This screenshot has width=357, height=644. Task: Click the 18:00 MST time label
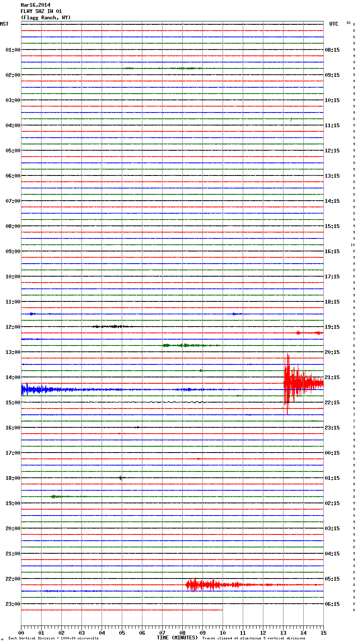click(13, 478)
